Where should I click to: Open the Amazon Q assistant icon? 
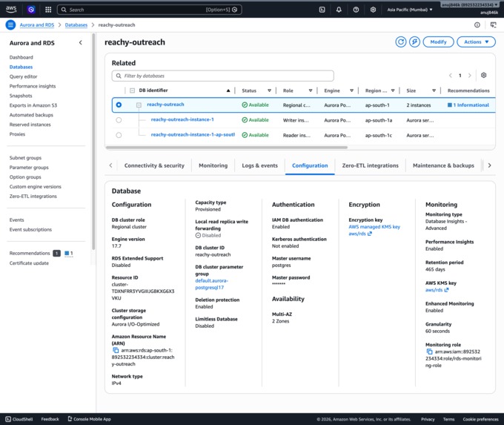tap(31, 10)
